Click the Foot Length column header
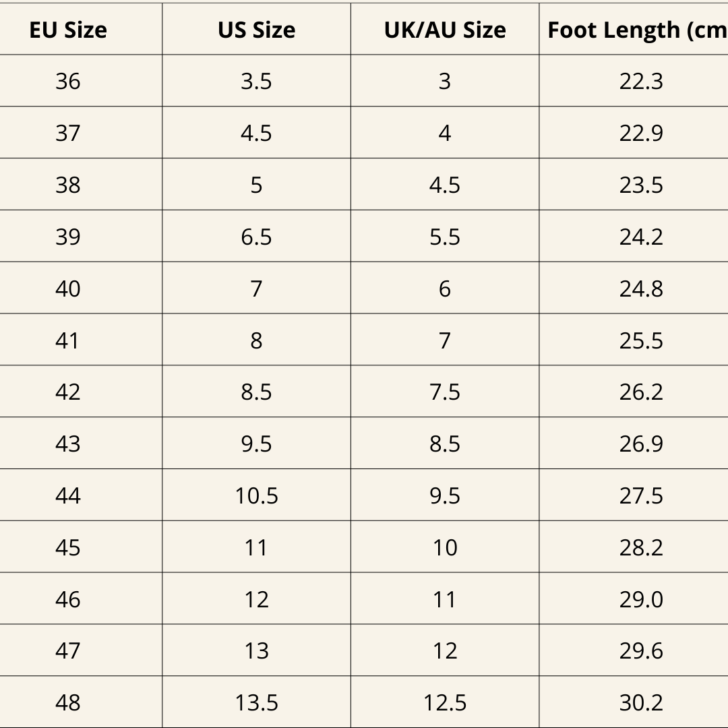The width and height of the screenshot is (728, 728). (x=634, y=30)
